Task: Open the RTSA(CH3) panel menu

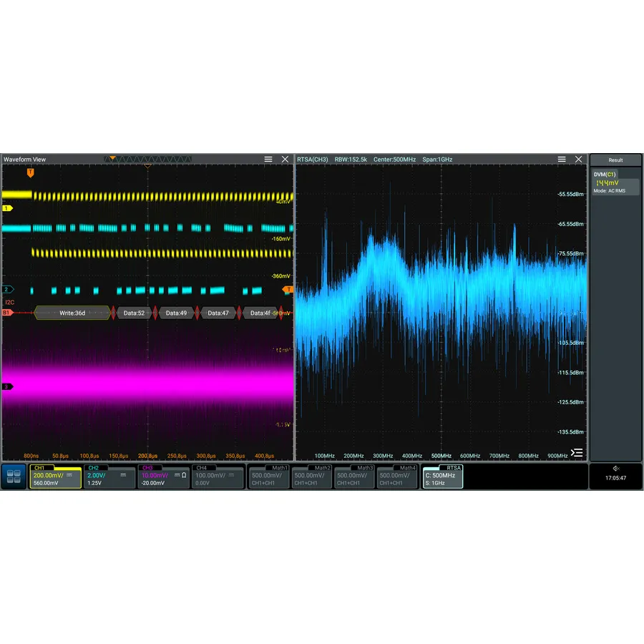Action: pyautogui.click(x=561, y=159)
